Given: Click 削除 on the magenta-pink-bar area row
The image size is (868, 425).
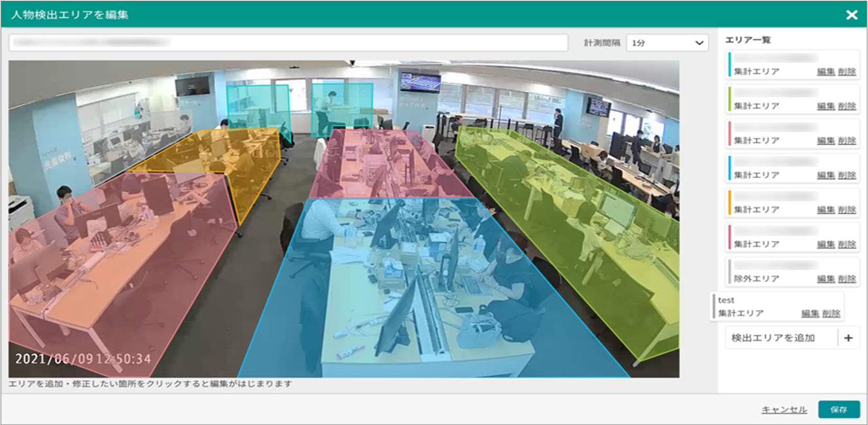Looking at the screenshot, I should click(x=846, y=244).
